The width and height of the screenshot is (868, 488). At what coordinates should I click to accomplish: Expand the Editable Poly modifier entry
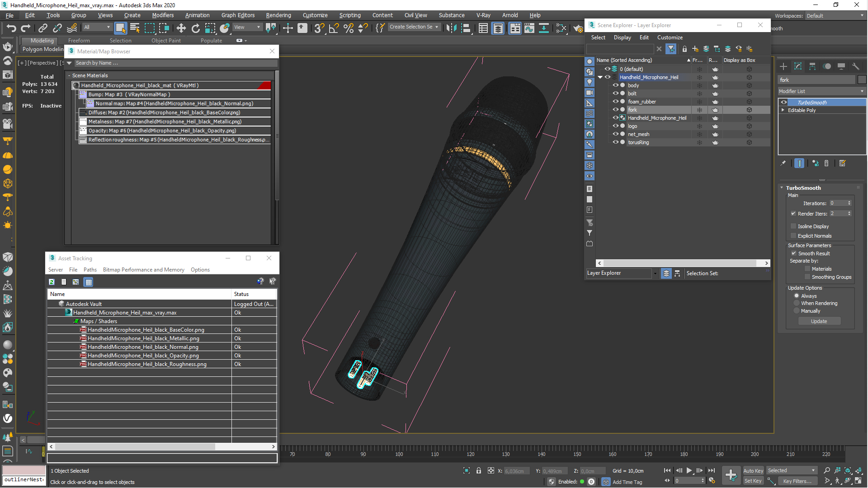(x=783, y=110)
